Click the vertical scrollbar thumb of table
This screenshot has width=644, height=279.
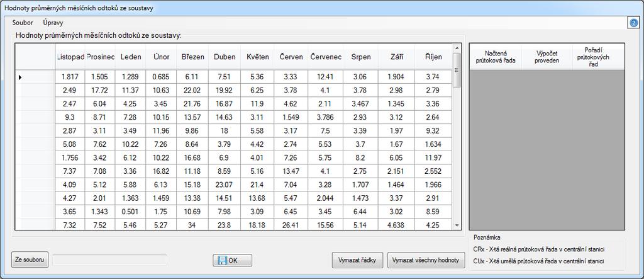[x=457, y=69]
